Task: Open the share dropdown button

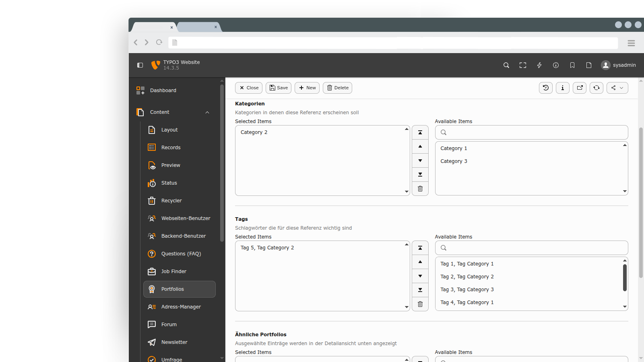Action: (x=617, y=88)
